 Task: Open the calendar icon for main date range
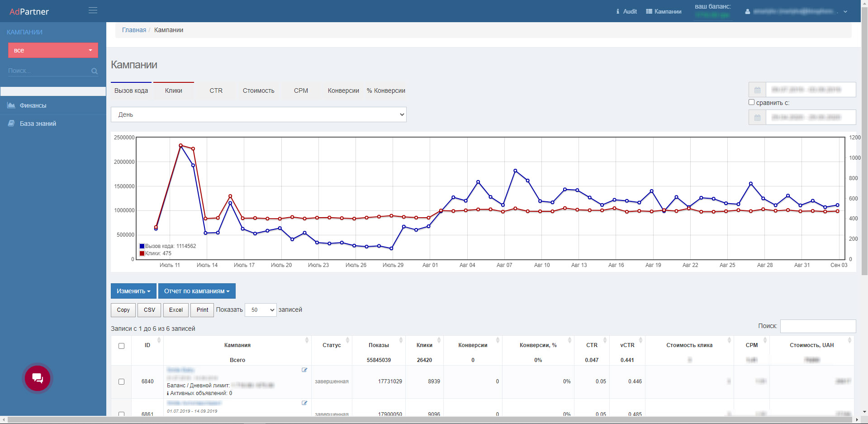[757, 90]
